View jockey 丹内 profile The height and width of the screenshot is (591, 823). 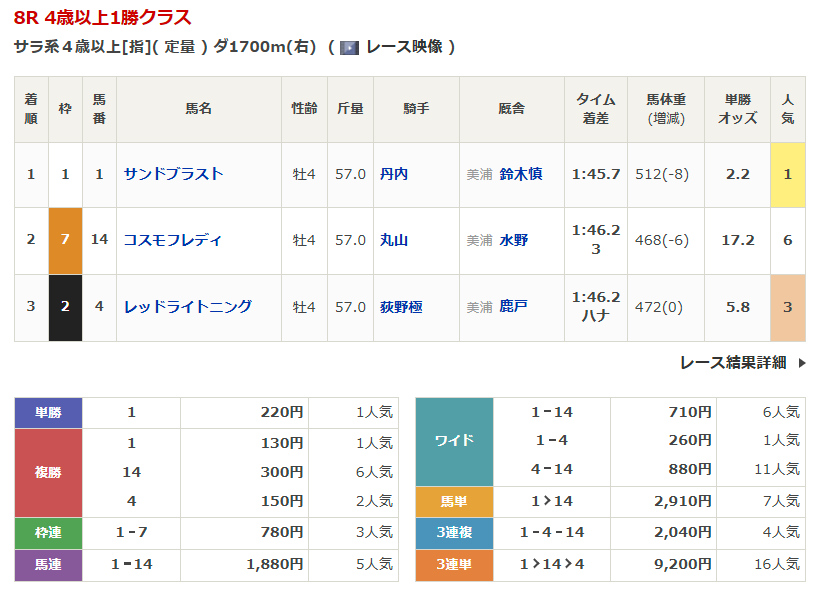pos(394,174)
